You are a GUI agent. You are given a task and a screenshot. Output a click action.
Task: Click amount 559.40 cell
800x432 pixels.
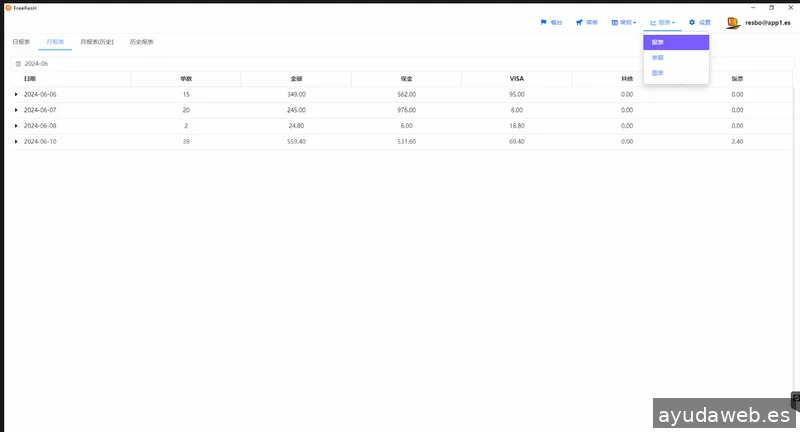(296, 141)
